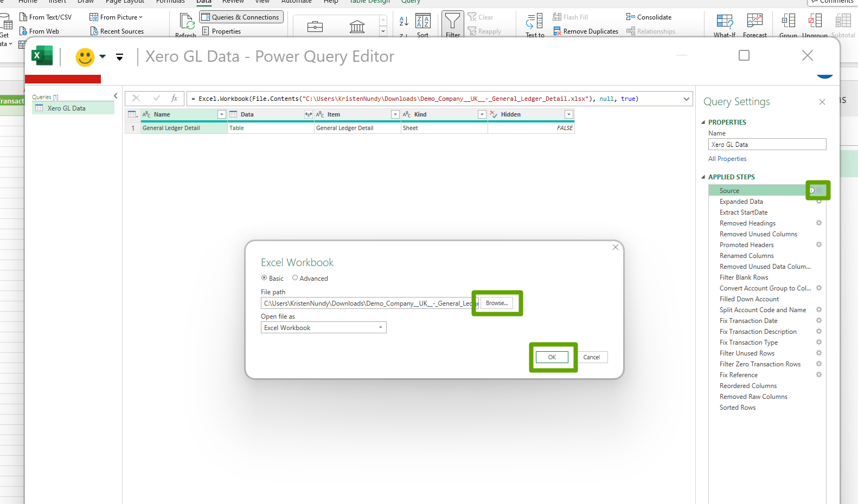Click the Hidden column data type icon
This screenshot has height=504, width=858.
[494, 114]
